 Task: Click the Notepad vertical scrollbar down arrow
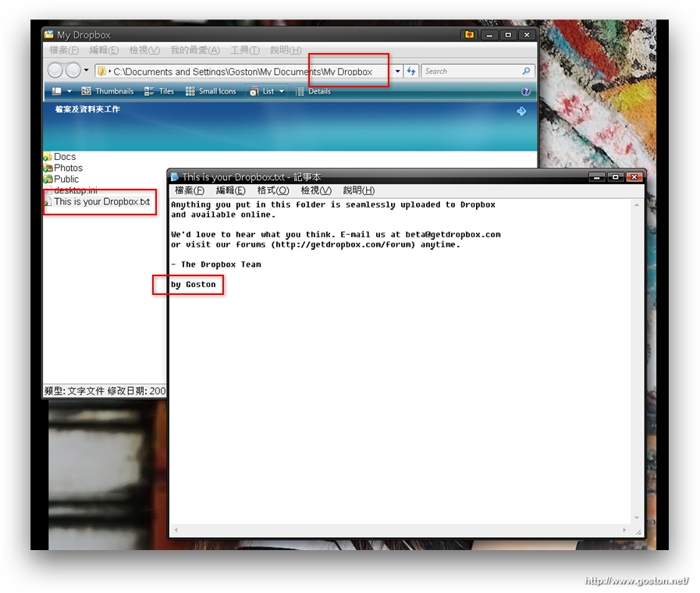pyautogui.click(x=638, y=517)
